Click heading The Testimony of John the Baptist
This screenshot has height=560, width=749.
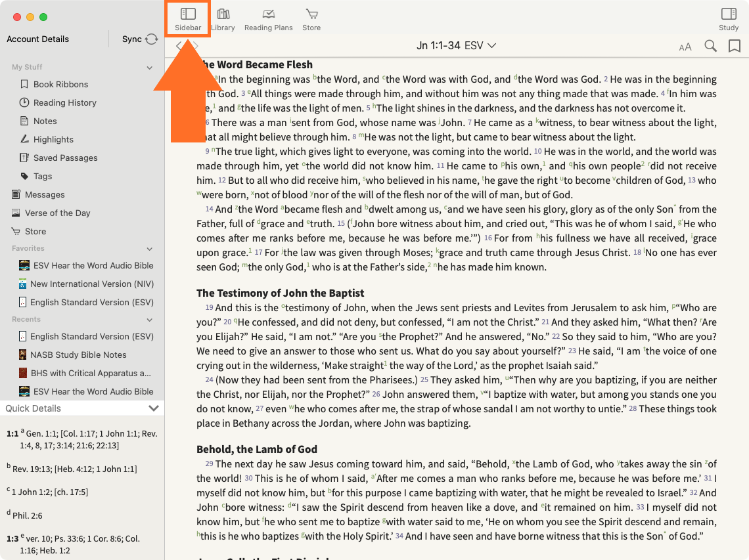point(281,293)
